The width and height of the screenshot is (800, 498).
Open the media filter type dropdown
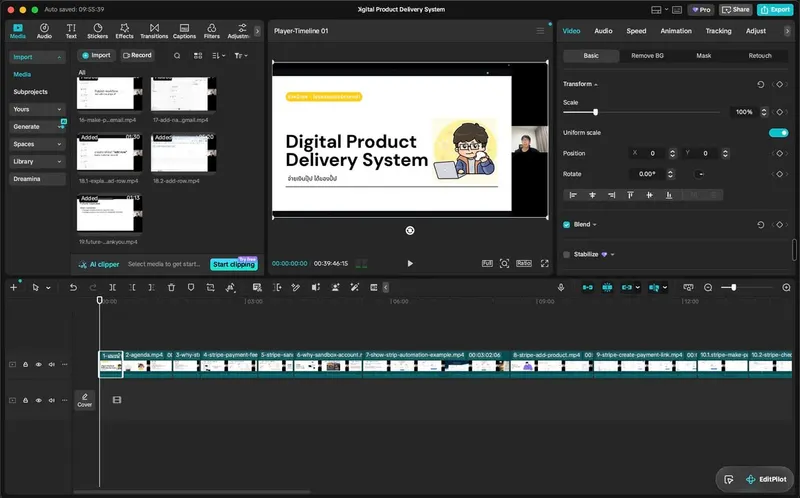(241, 56)
